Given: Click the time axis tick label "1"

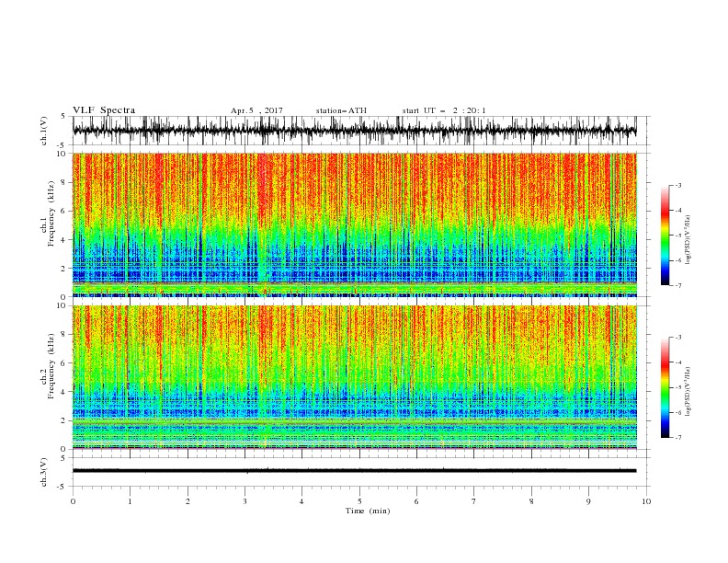Looking at the screenshot, I should tap(130, 501).
